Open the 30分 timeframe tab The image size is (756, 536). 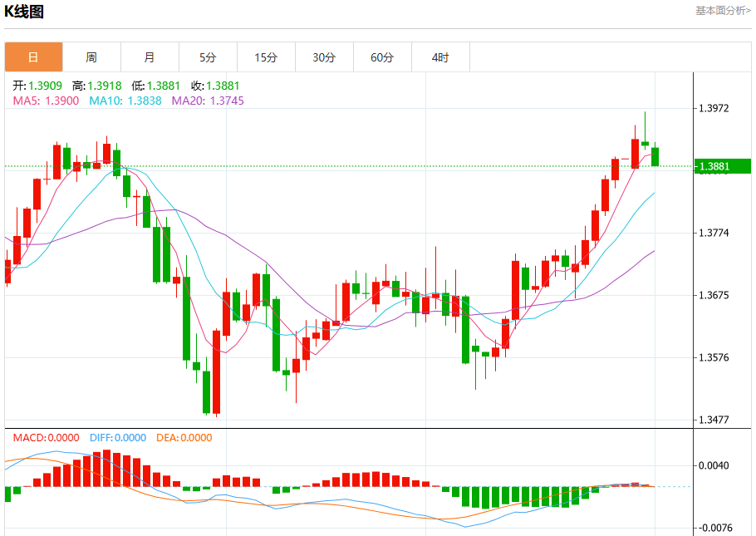(324, 57)
